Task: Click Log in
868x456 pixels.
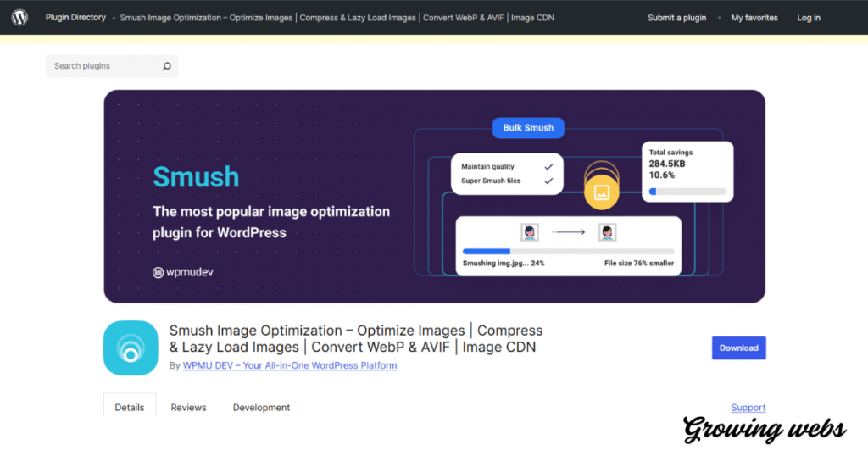Action: (x=808, y=18)
